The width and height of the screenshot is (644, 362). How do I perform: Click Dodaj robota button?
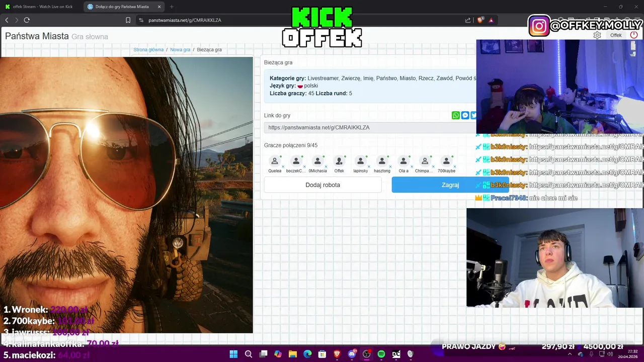[323, 185]
